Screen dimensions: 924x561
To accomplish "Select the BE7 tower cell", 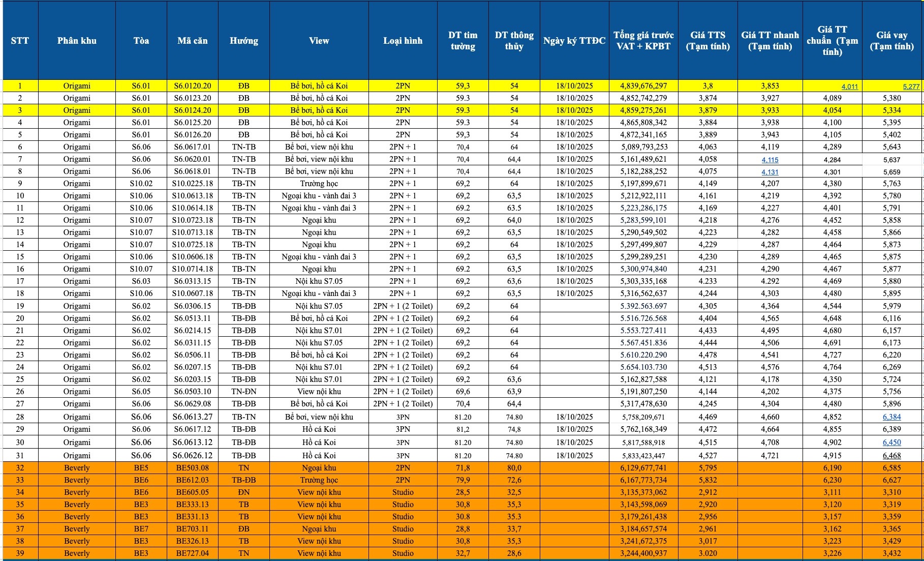I will click(141, 529).
